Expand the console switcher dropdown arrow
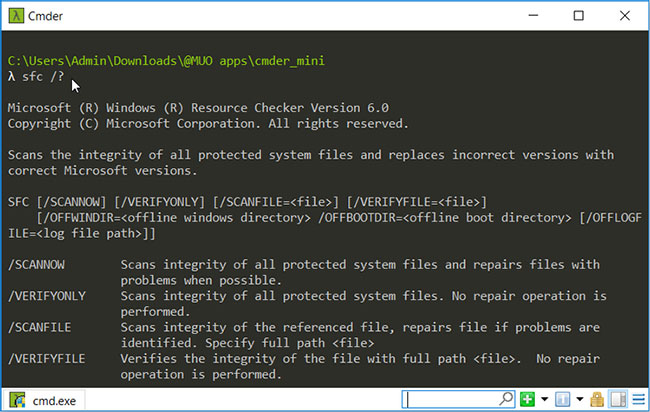This screenshot has height=412, width=650. coord(580,400)
